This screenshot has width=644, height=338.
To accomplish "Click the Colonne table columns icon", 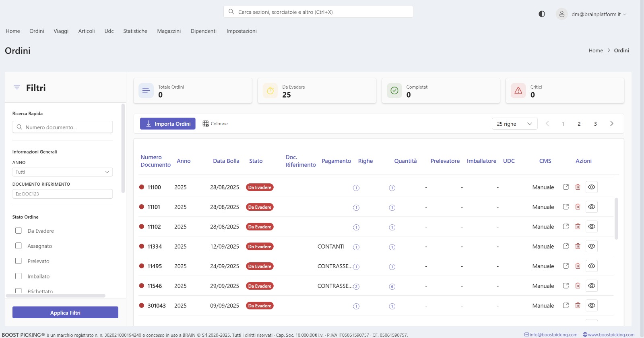I will 206,124.
